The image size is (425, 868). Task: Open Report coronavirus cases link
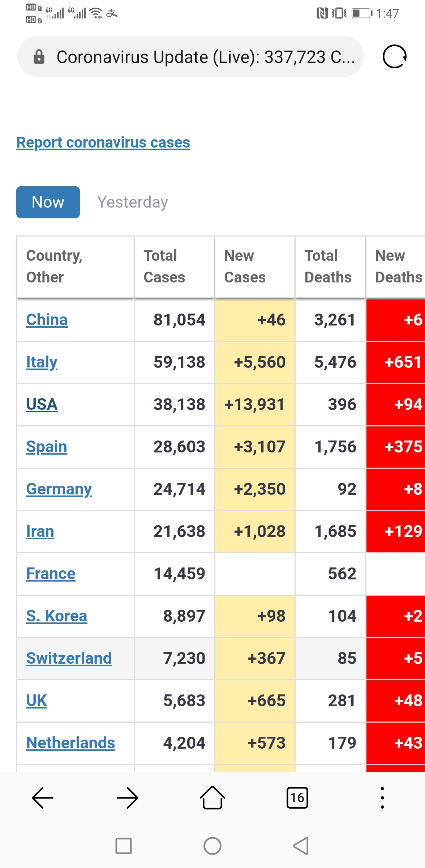(x=103, y=142)
